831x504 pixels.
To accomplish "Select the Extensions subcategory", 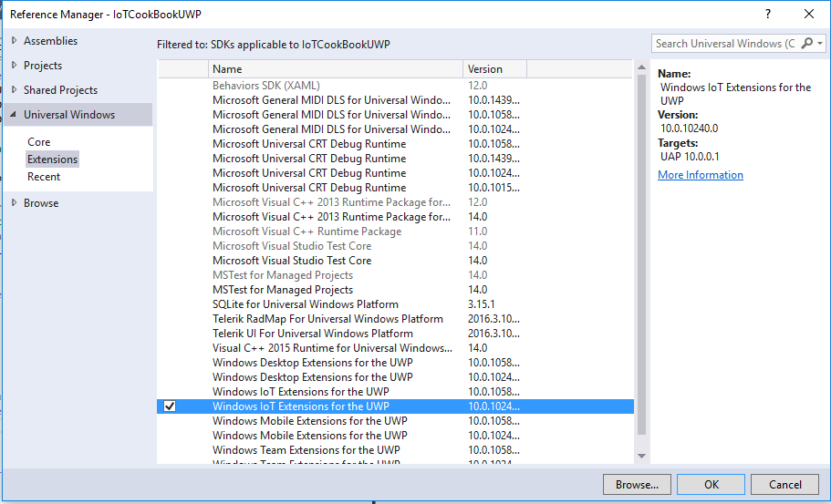I will (x=52, y=159).
